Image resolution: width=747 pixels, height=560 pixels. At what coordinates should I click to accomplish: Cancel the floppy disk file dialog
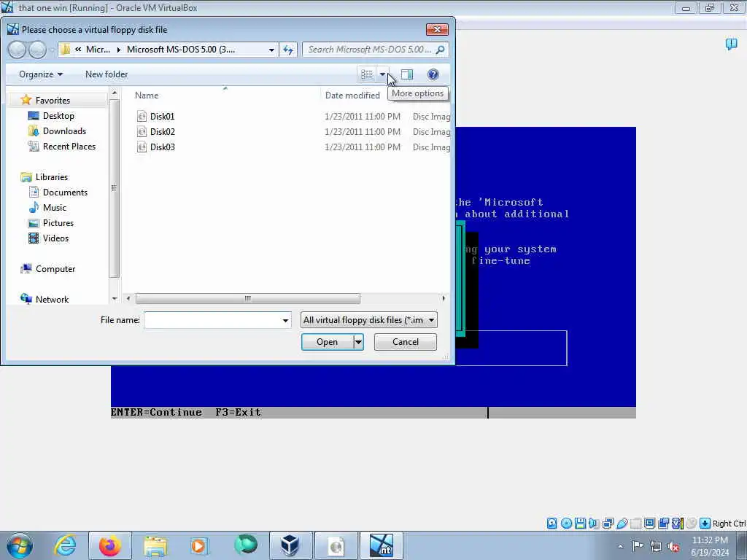[x=406, y=342]
